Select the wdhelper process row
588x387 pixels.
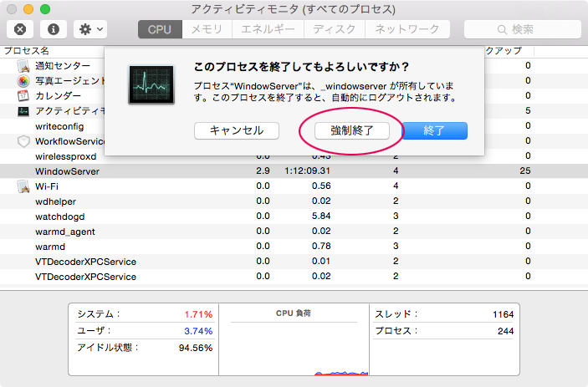[294, 201]
